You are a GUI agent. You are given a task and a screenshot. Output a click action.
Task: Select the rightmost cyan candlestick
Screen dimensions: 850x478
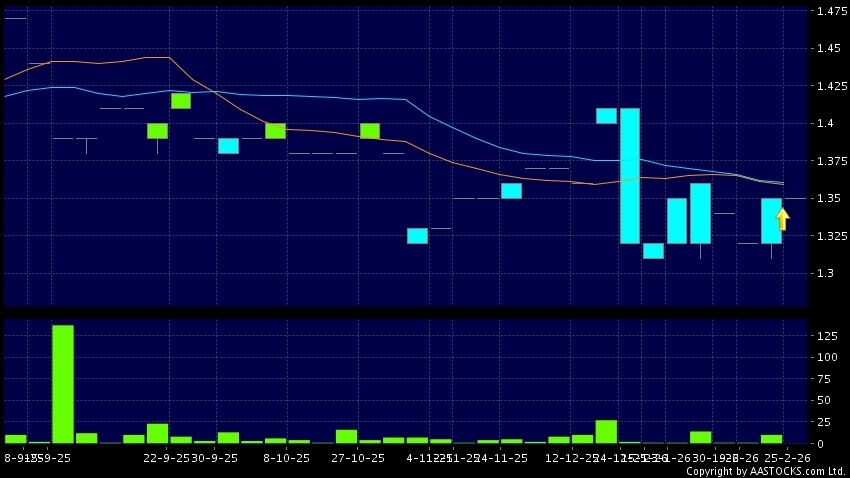771,221
